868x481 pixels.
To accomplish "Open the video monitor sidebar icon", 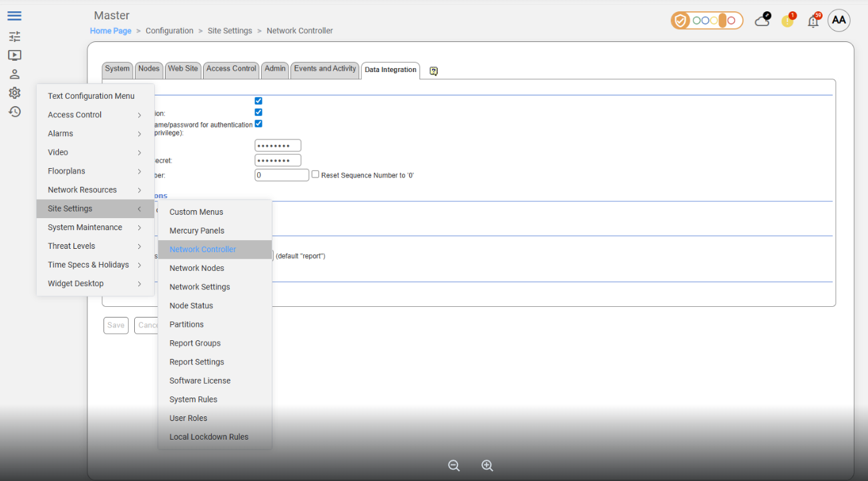I will pyautogui.click(x=14, y=55).
